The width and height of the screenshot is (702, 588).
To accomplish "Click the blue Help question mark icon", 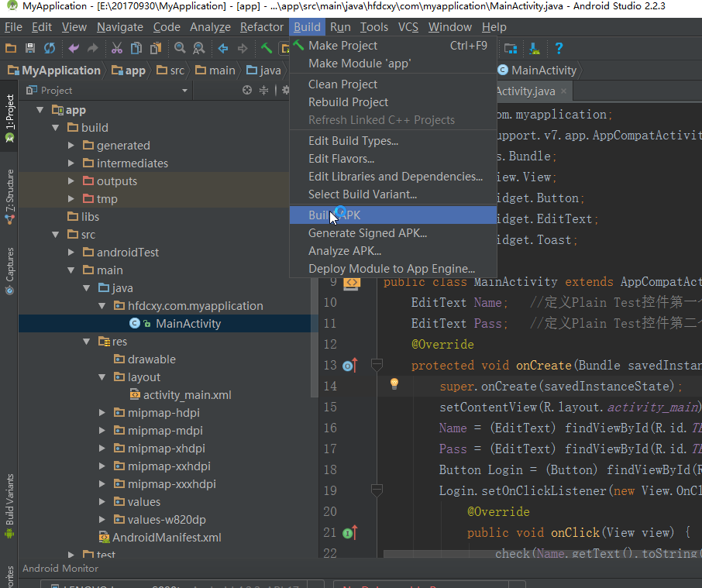I will pyautogui.click(x=559, y=48).
